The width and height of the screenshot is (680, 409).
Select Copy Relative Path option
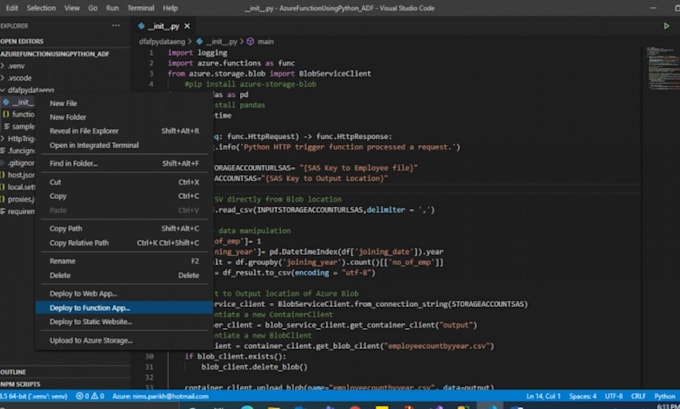coord(124,243)
